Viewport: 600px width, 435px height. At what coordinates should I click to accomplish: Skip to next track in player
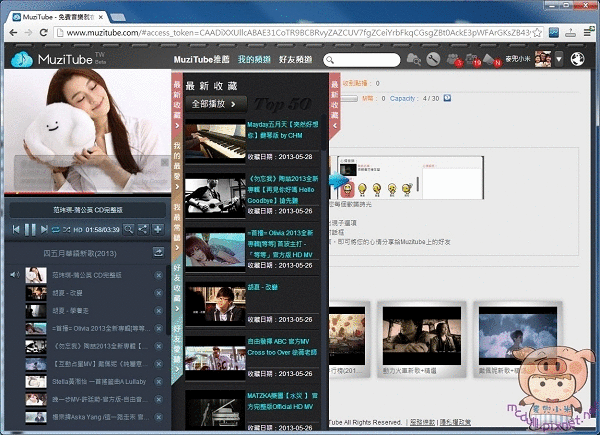pos(44,230)
